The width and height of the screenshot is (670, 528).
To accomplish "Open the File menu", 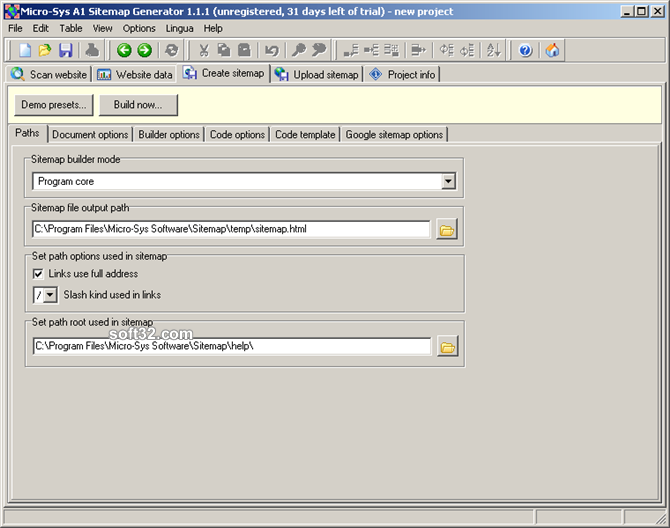I will pyautogui.click(x=15, y=29).
